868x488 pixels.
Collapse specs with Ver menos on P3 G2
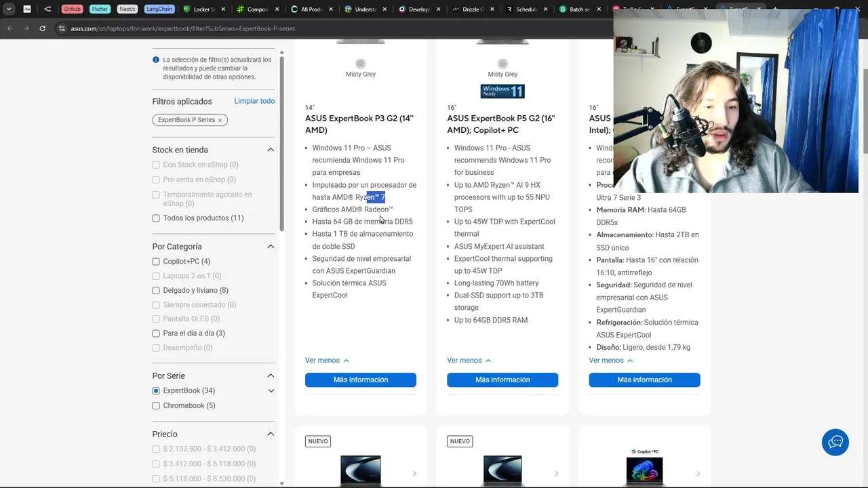[x=327, y=361]
